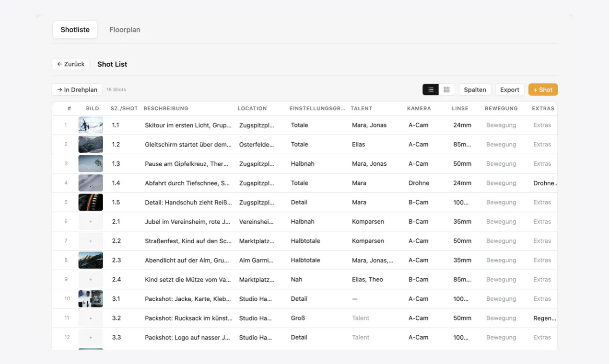Click 'Alm Garmi...' location cell
This screenshot has height=364, width=609.
click(x=257, y=260)
